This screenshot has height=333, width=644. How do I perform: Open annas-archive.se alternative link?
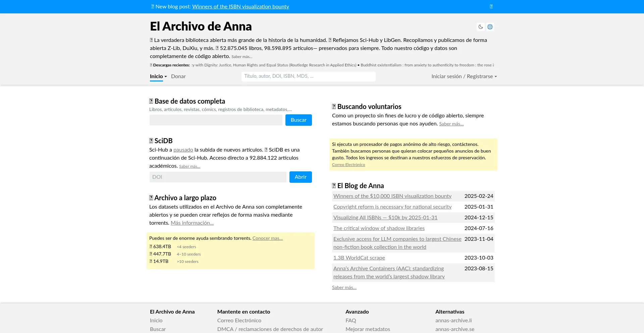(455, 329)
